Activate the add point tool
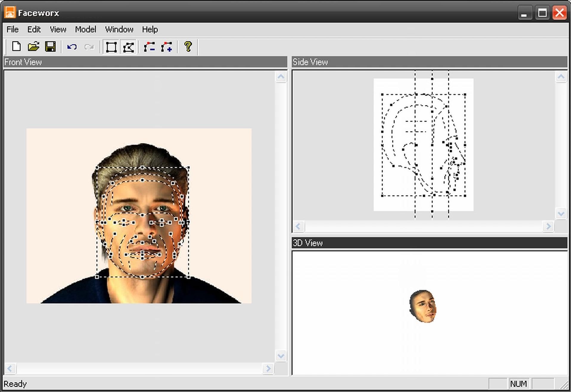This screenshot has width=571, height=392. tap(167, 46)
